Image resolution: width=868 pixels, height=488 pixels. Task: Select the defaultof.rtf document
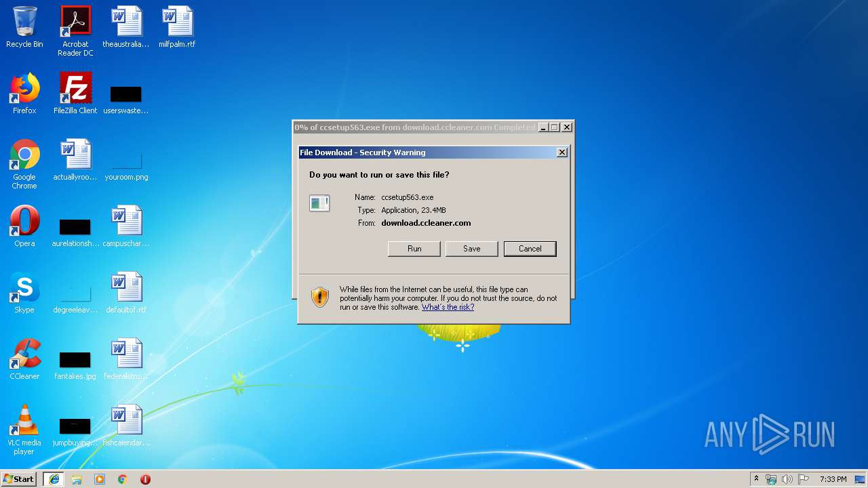126,293
